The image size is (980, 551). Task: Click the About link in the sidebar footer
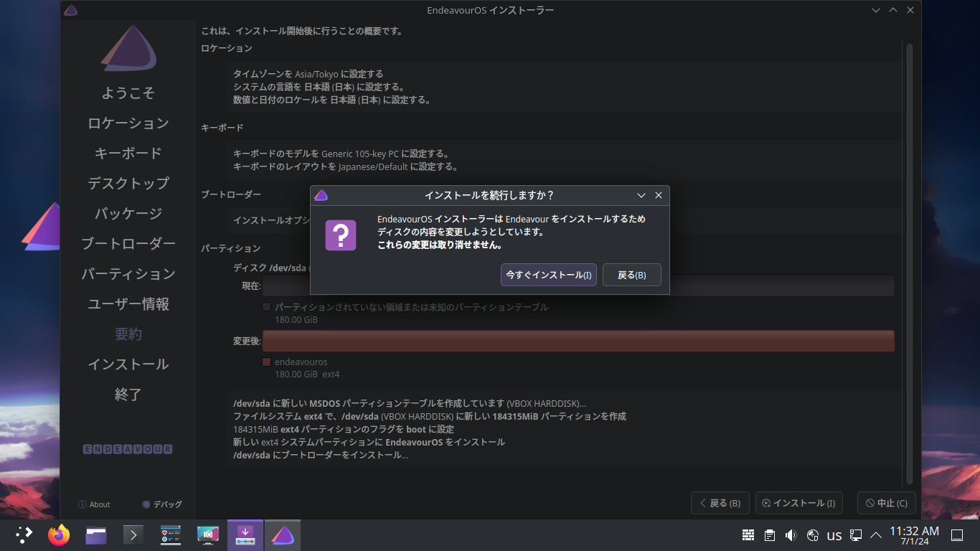(x=94, y=504)
